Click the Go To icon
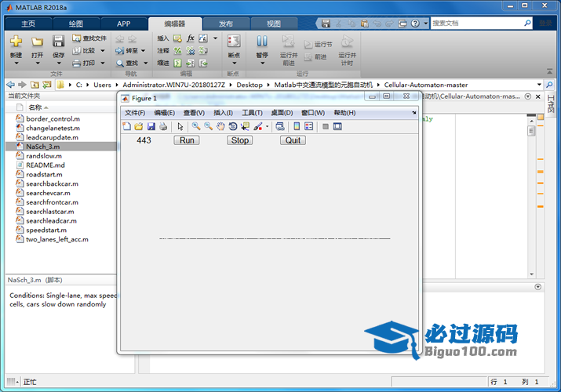Viewport: 561px width, 392px height. (119, 51)
